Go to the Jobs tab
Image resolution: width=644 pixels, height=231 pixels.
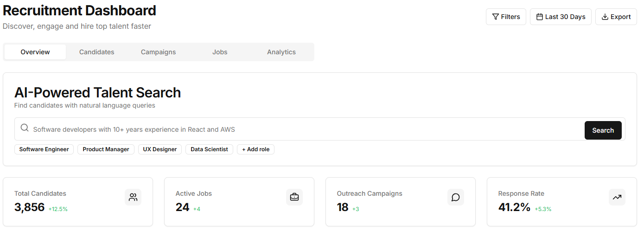pyautogui.click(x=220, y=52)
